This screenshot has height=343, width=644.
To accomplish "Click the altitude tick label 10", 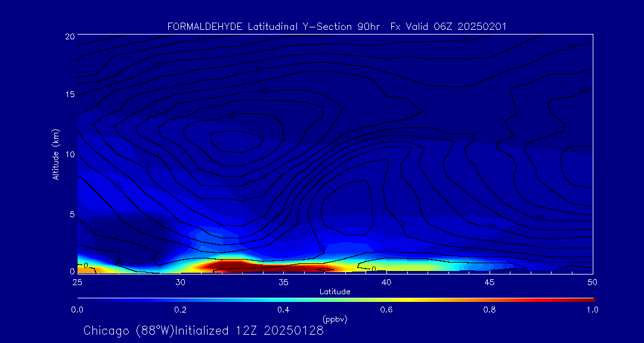I will (x=70, y=154).
